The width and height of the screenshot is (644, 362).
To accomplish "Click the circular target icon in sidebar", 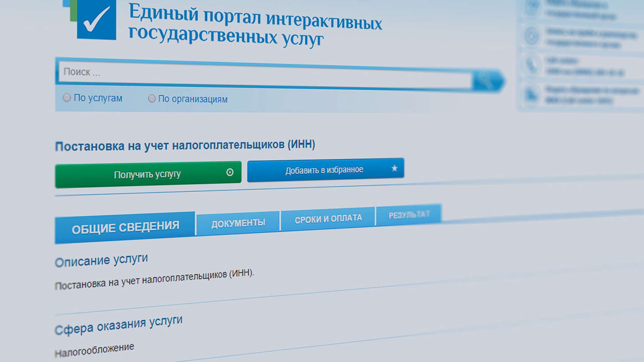I will tap(531, 37).
